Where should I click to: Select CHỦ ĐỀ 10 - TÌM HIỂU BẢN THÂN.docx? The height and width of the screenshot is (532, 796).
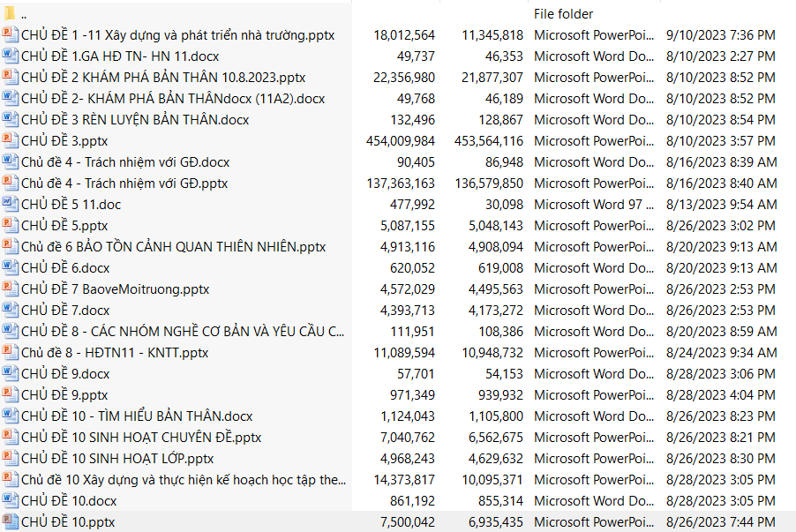pos(137,416)
